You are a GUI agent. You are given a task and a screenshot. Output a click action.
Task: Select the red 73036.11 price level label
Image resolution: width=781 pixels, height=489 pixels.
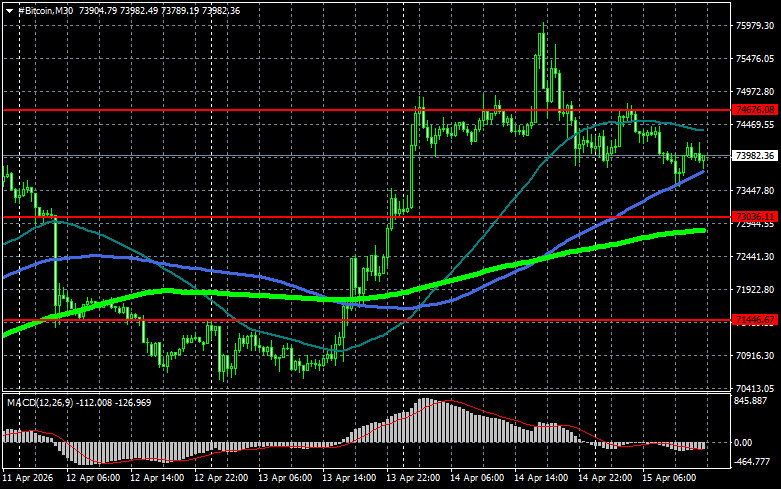(755, 217)
